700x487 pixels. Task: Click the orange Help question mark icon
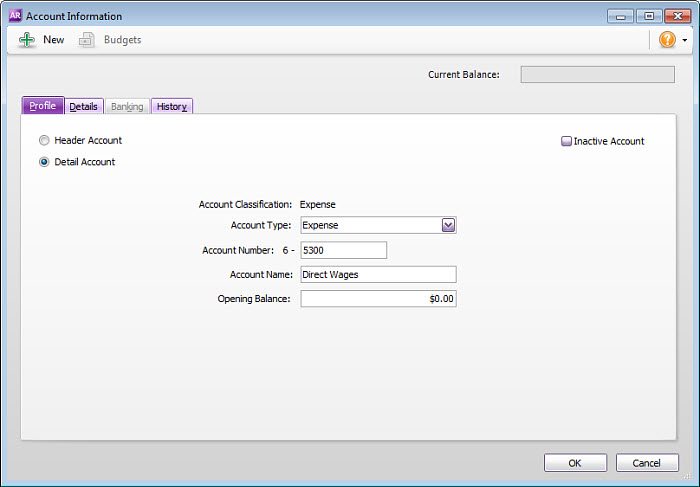667,40
